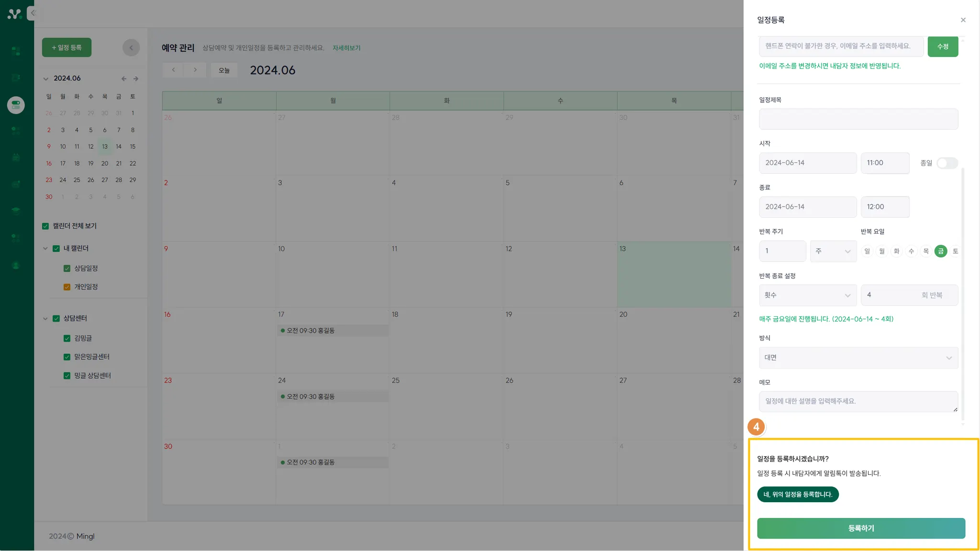Click the calendar icon in left sidebar
The height and width of the screenshot is (551, 980).
click(16, 157)
